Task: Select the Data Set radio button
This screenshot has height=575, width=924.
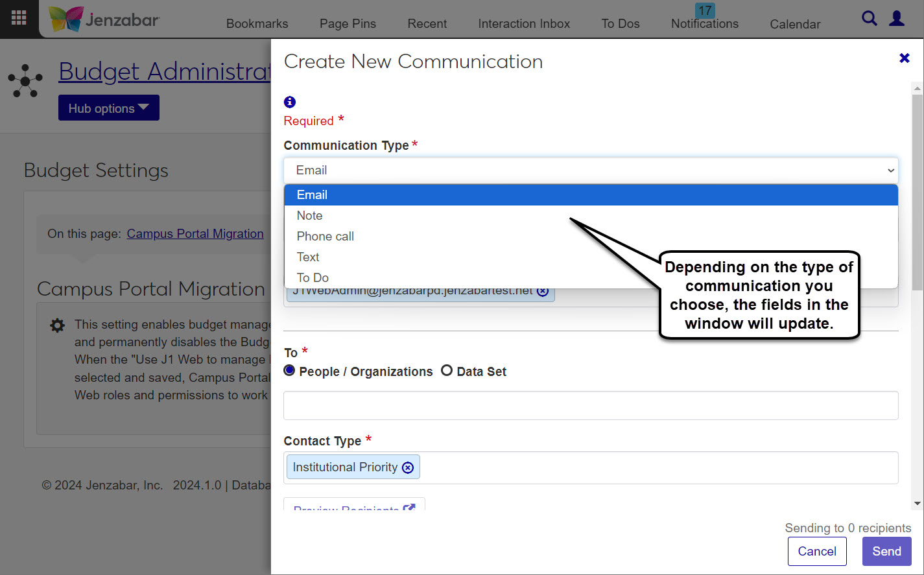Action: 447,371
